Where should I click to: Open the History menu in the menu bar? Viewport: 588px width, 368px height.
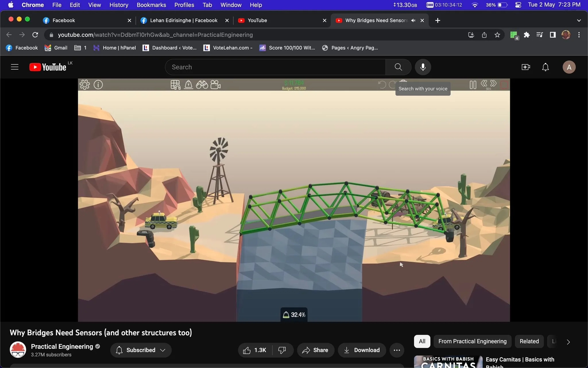pos(119,5)
